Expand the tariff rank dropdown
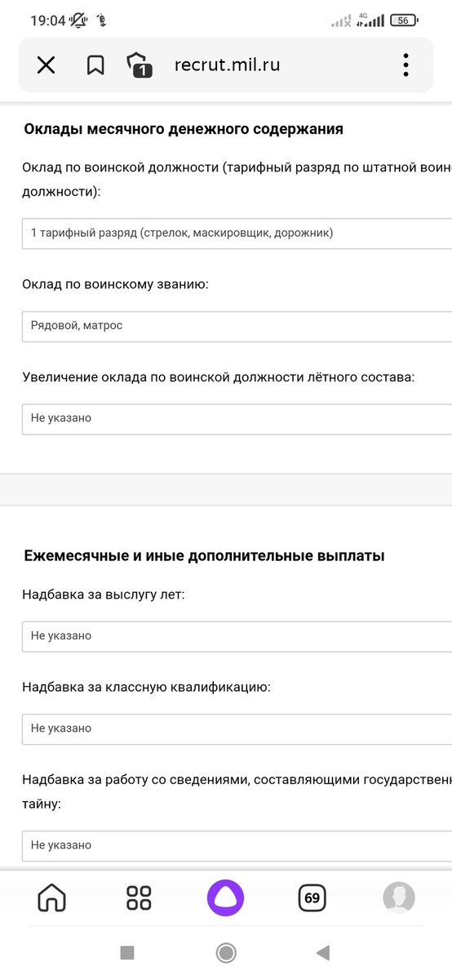 [237, 233]
